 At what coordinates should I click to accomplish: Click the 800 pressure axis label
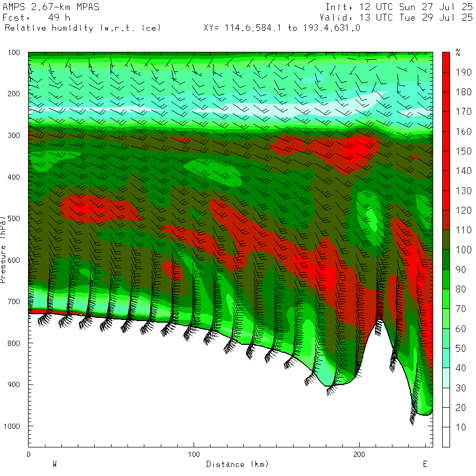pos(14,343)
